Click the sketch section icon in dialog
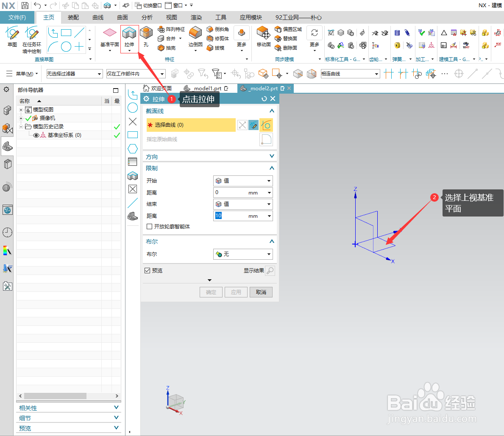 [253, 125]
